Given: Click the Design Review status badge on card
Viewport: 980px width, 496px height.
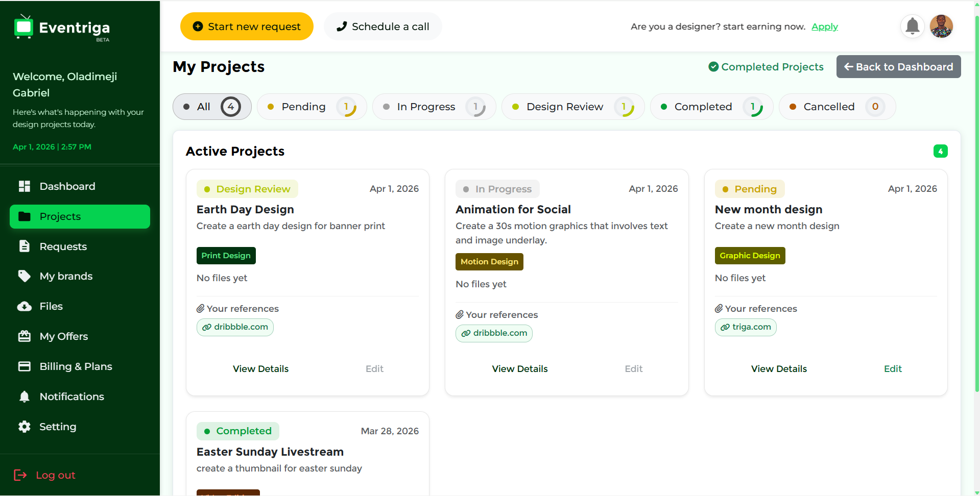Looking at the screenshot, I should [247, 189].
